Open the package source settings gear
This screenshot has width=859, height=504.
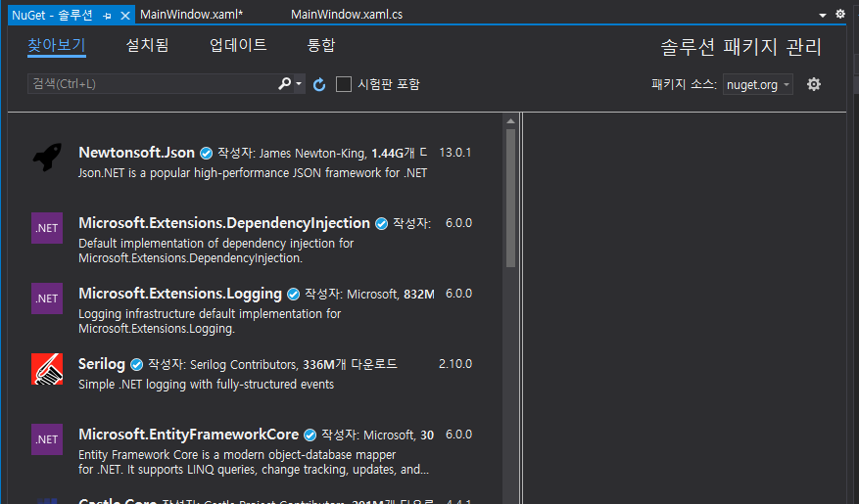[x=814, y=84]
